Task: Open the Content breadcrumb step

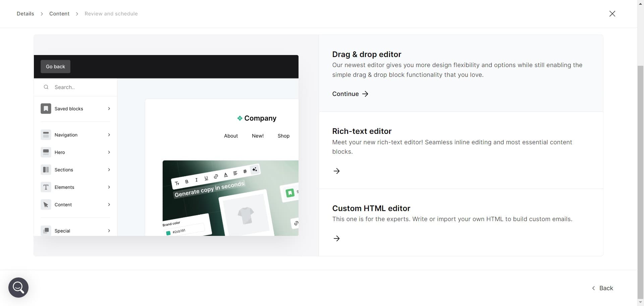Action: pos(59,14)
